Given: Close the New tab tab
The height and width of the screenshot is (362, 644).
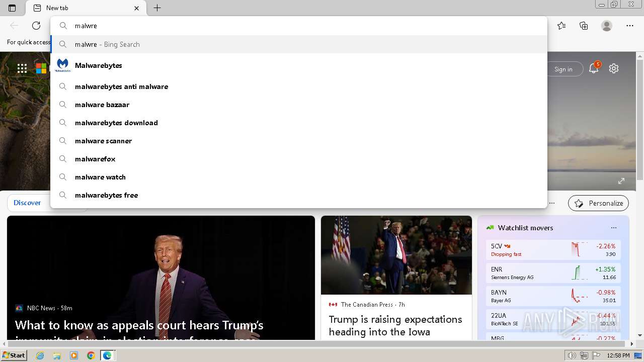Looking at the screenshot, I should coord(137,8).
